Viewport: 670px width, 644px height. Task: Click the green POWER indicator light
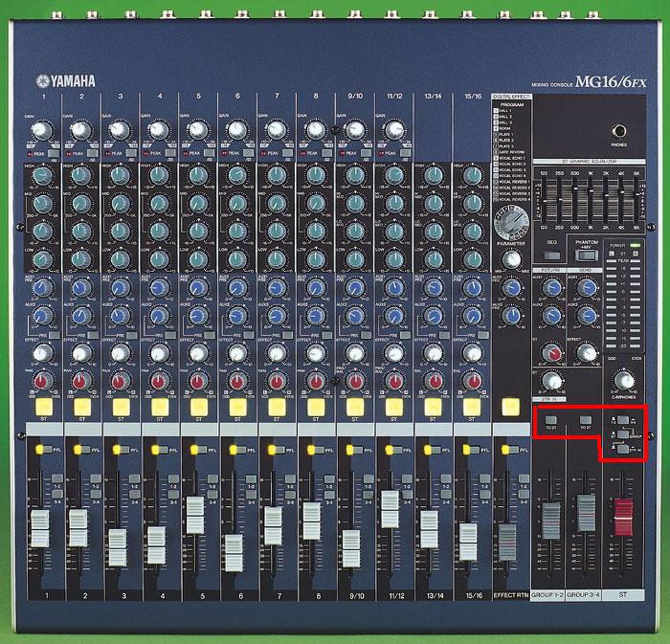click(x=635, y=245)
